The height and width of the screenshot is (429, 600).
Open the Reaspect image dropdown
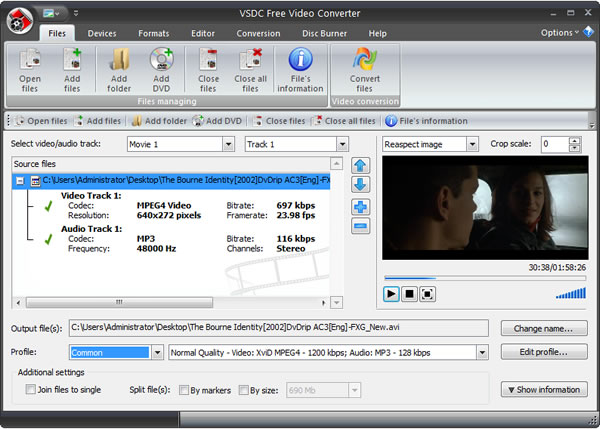(x=472, y=144)
